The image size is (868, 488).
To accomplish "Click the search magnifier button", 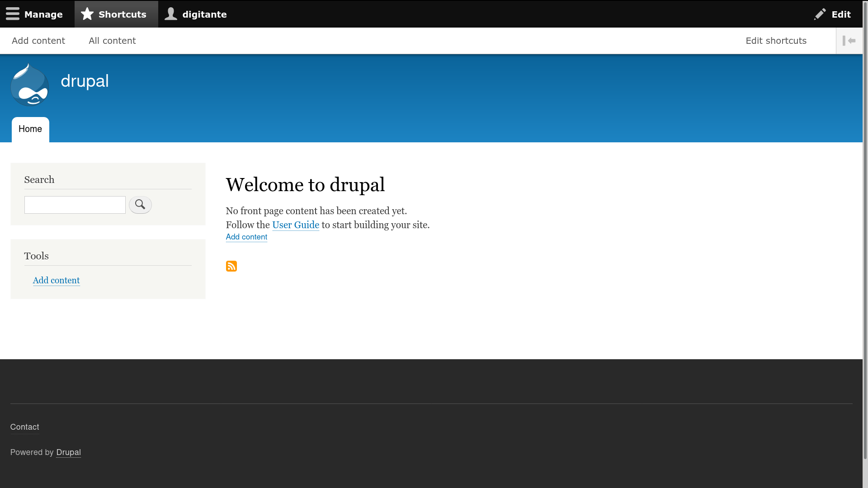I will click(x=140, y=205).
